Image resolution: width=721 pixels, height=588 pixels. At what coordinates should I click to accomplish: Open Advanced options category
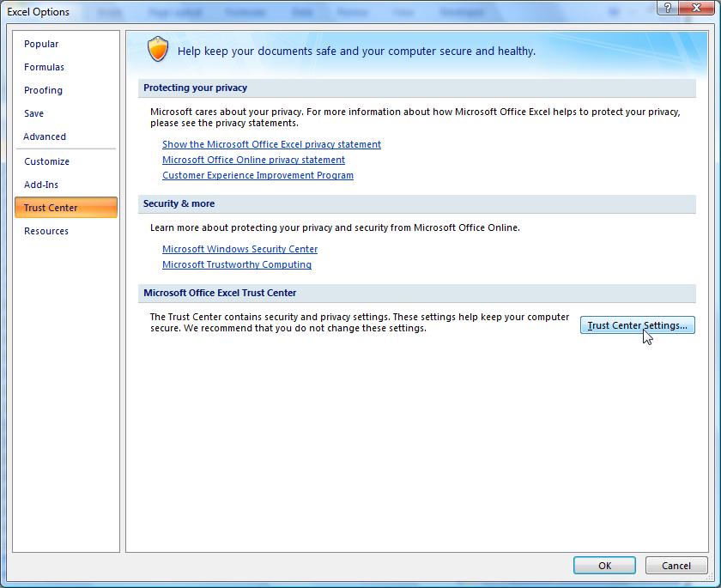45,136
